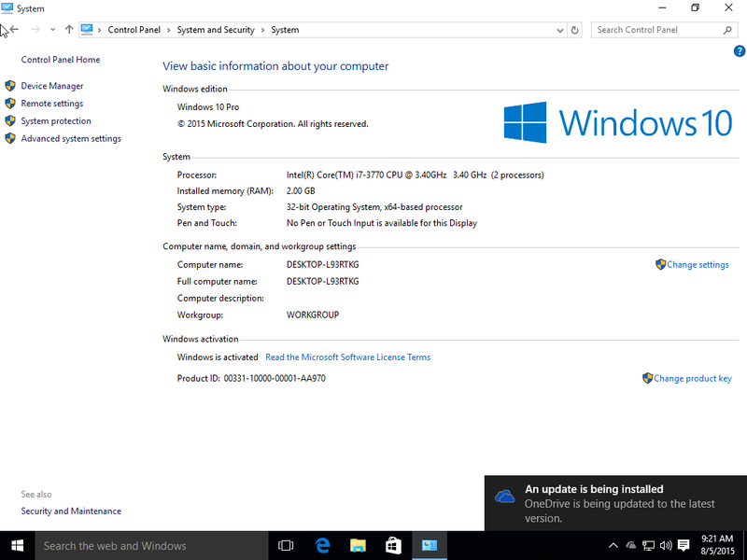Click the OneDrive update notification

click(615, 503)
